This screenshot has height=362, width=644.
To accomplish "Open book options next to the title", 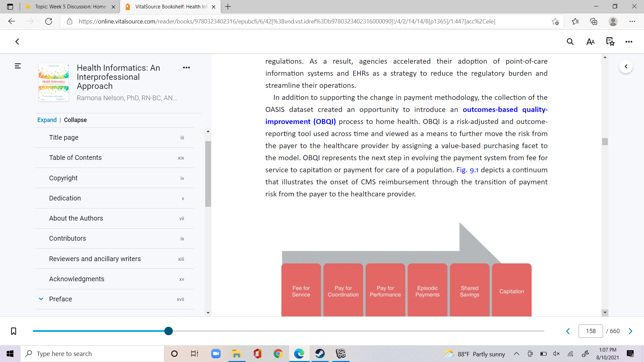I will pos(186,67).
